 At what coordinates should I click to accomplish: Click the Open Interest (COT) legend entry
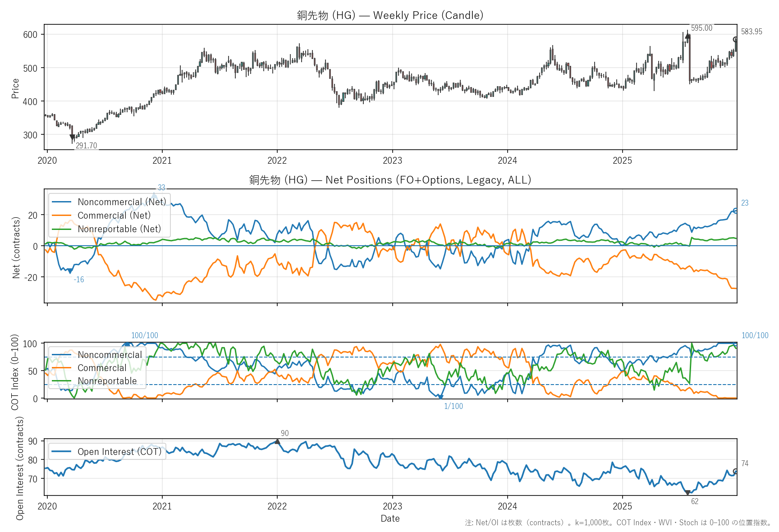pyautogui.click(x=119, y=452)
